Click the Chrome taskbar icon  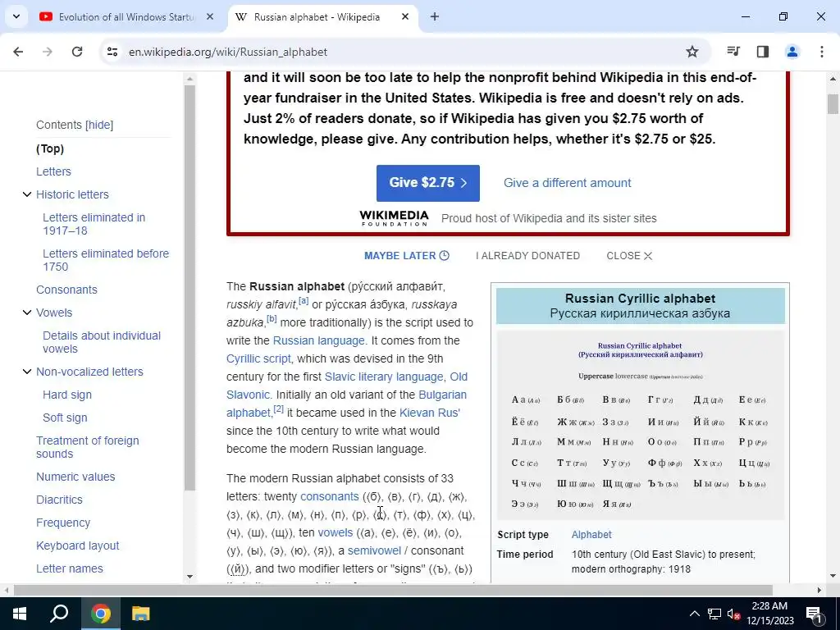101,613
